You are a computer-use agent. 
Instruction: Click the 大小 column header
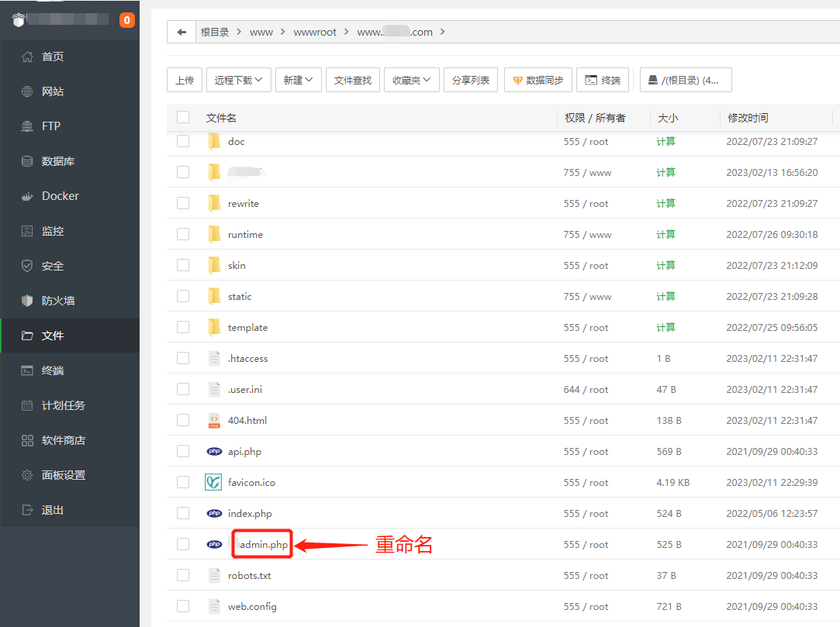[668, 118]
